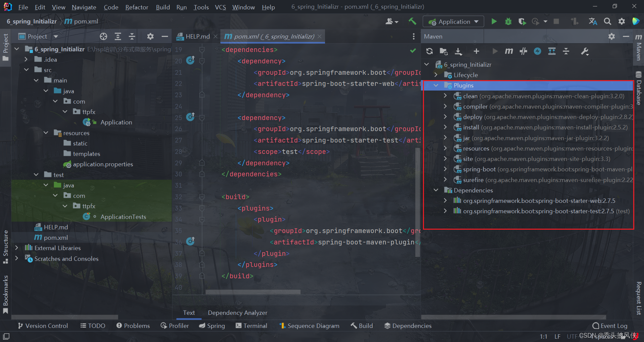Run the Application configuration
Viewport: 644px width, 342px height.
click(494, 21)
